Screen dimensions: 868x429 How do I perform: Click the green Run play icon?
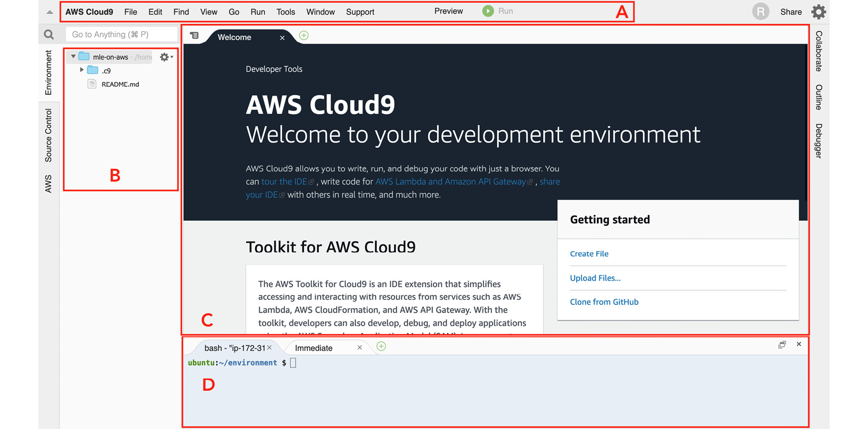[x=488, y=11]
